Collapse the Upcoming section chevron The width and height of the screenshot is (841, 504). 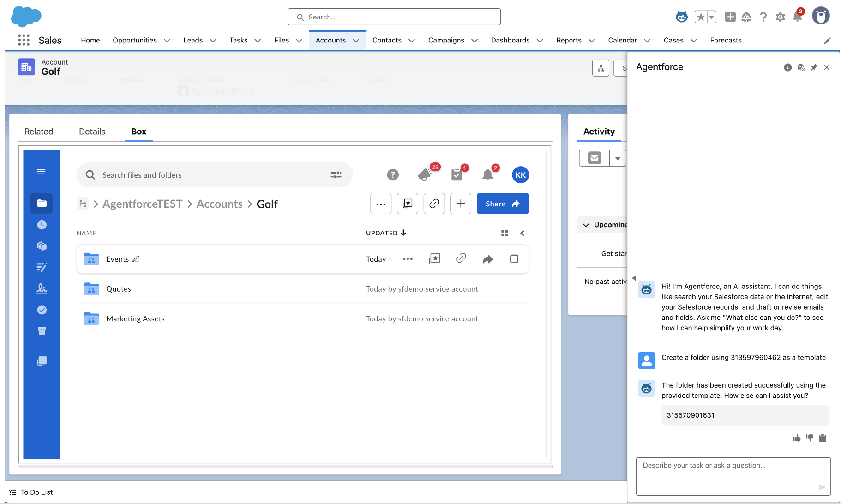pos(586,225)
